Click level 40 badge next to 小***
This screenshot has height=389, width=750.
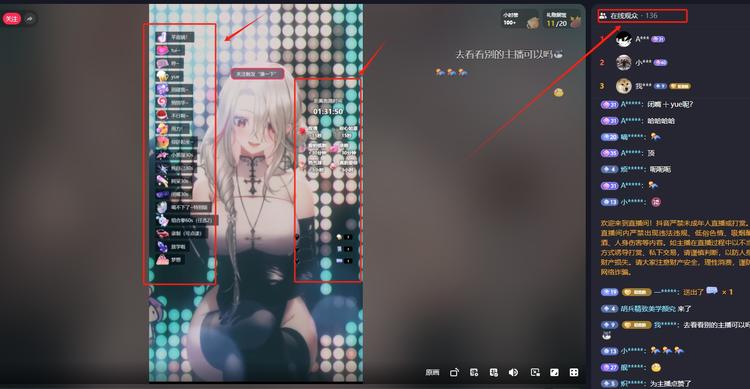coord(661,62)
